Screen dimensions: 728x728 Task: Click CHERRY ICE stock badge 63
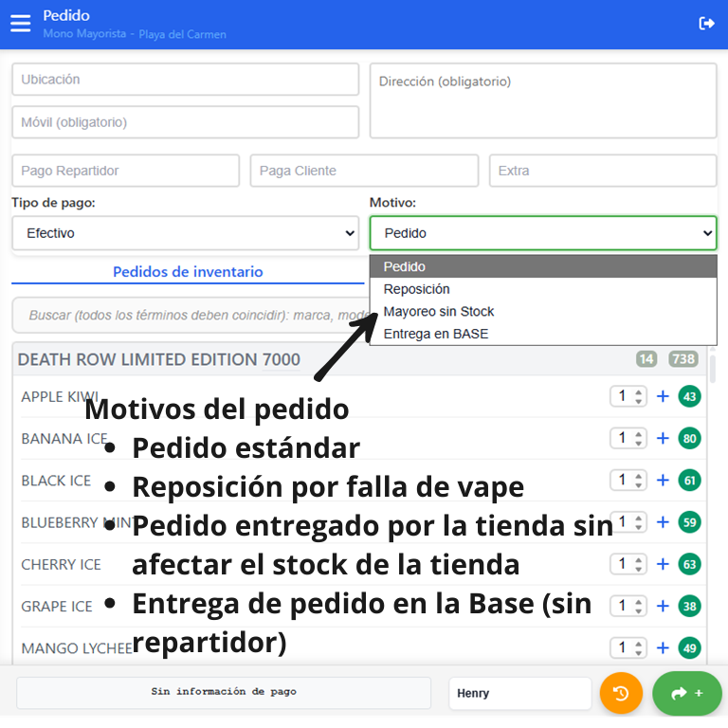pyautogui.click(x=689, y=564)
